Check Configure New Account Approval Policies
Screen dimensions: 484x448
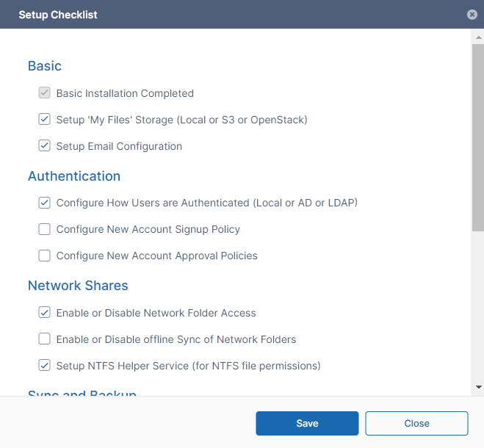point(45,256)
